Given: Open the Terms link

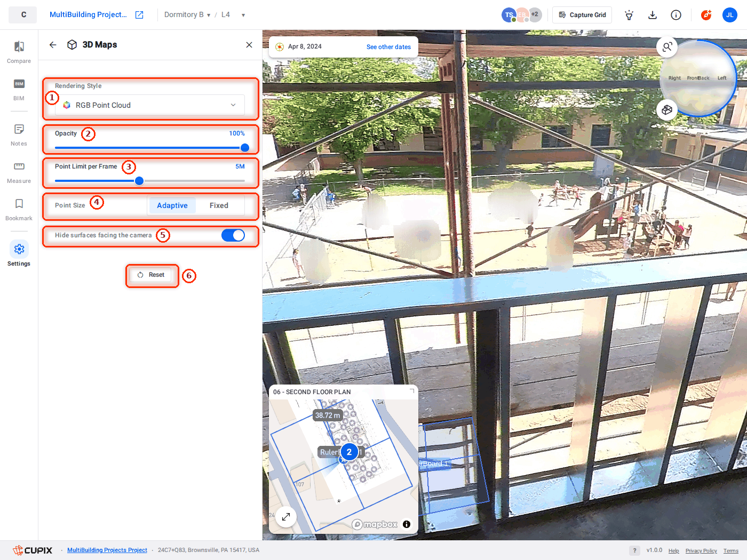Looking at the screenshot, I should point(731,551).
